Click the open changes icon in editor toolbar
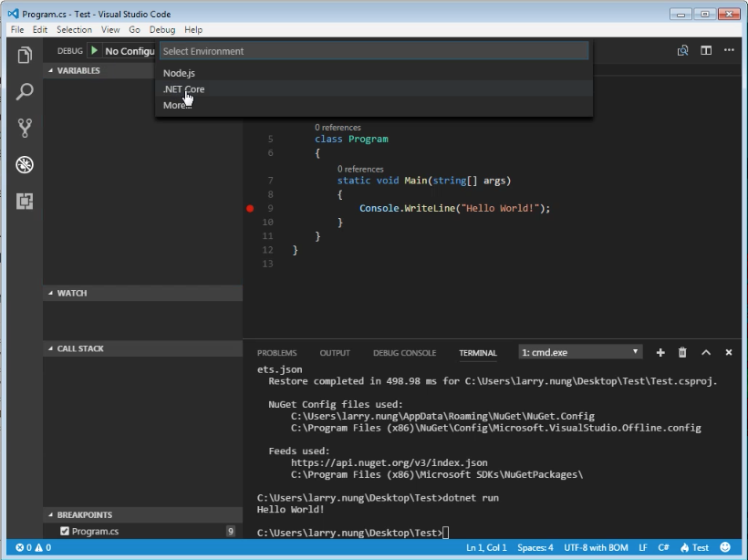748x560 pixels. (682, 50)
